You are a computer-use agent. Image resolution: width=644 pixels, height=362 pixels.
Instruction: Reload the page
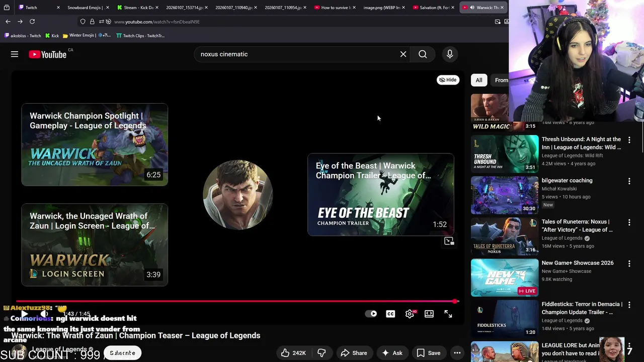[x=32, y=22]
